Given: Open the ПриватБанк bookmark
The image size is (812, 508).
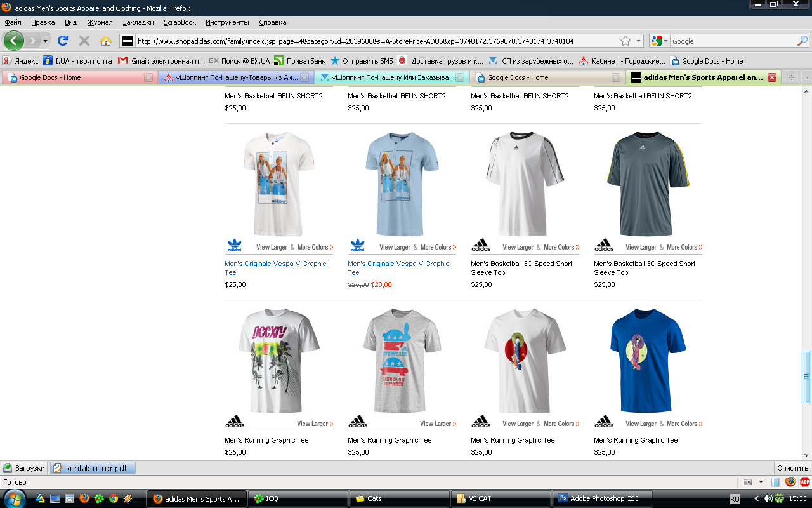Looking at the screenshot, I should 299,61.
